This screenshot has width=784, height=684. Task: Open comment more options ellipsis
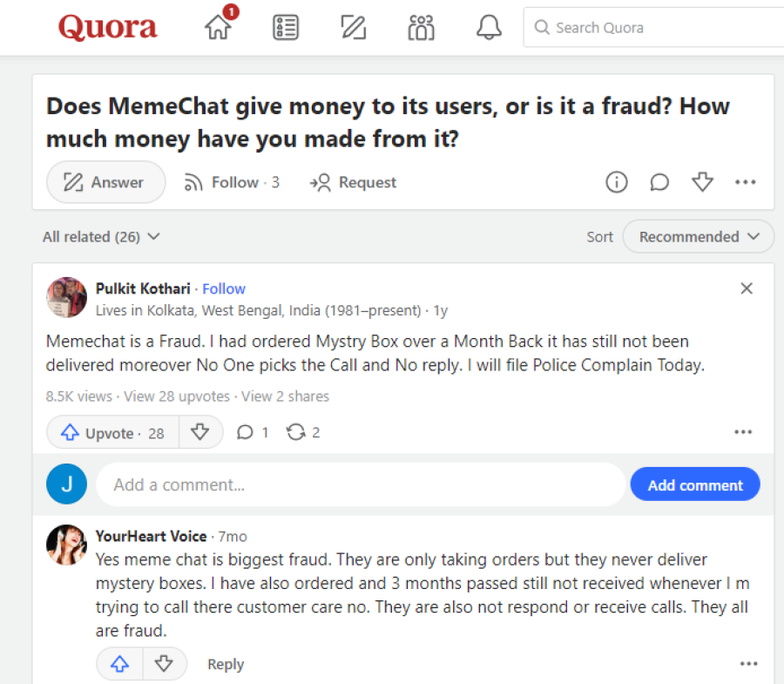point(748,664)
